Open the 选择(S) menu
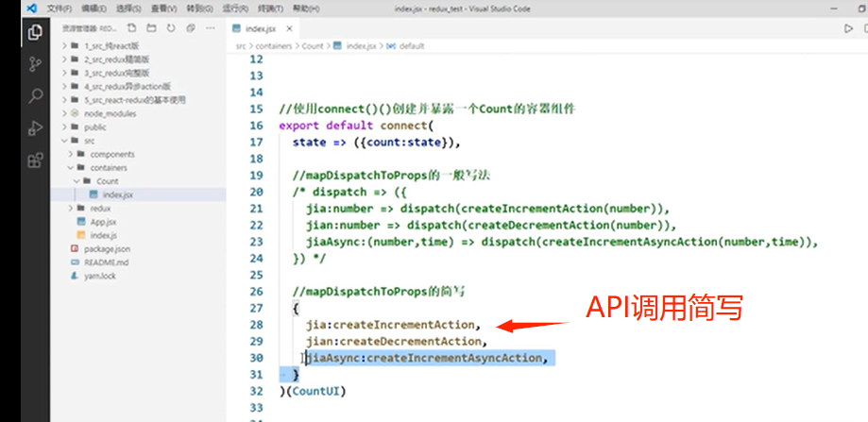Image resolution: width=868 pixels, height=422 pixels. pyautogui.click(x=129, y=8)
